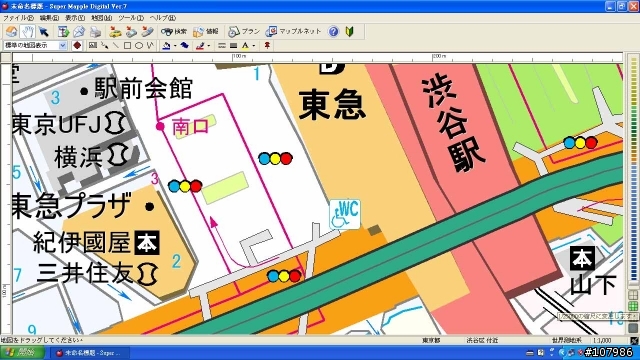Click the 本 bookstore symbol beside 紀伊國屋

point(147,243)
